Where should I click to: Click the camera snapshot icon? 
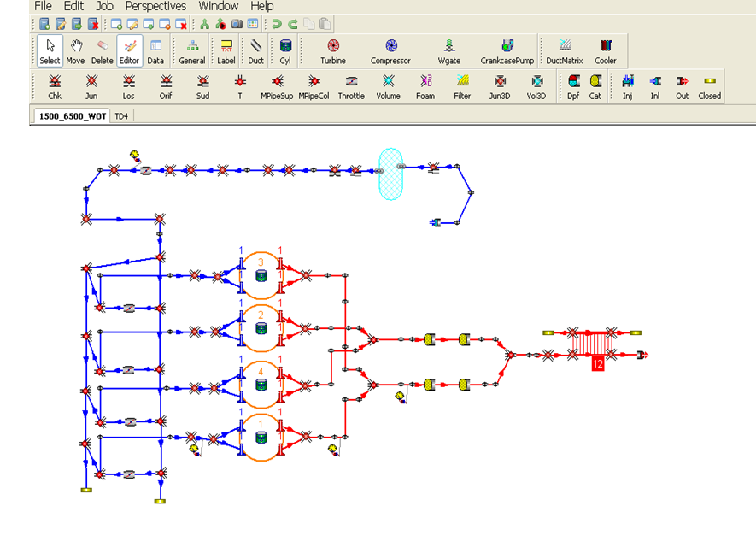pyautogui.click(x=237, y=24)
